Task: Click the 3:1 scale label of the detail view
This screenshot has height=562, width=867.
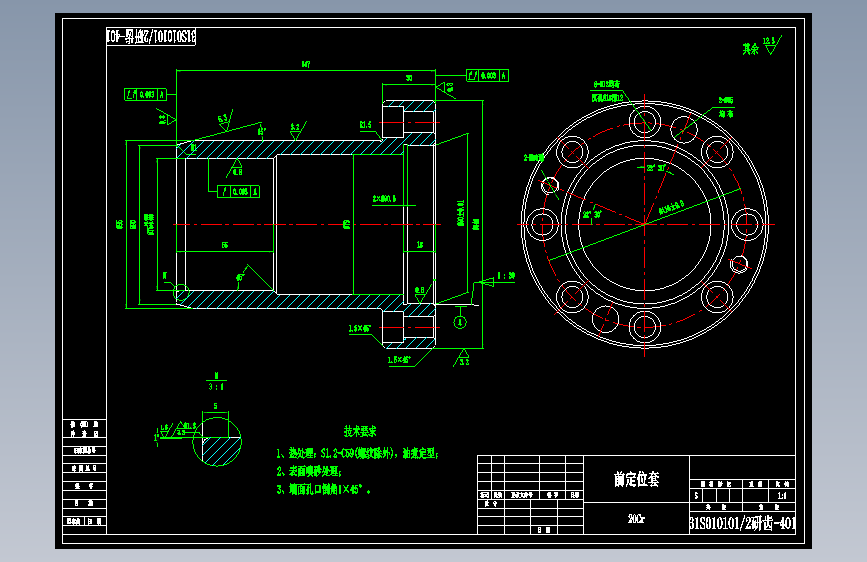Action: tap(216, 387)
